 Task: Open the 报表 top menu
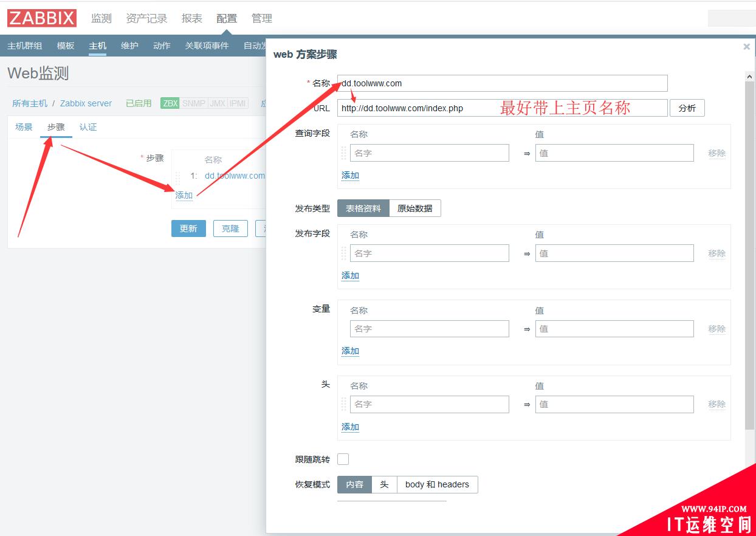point(191,18)
